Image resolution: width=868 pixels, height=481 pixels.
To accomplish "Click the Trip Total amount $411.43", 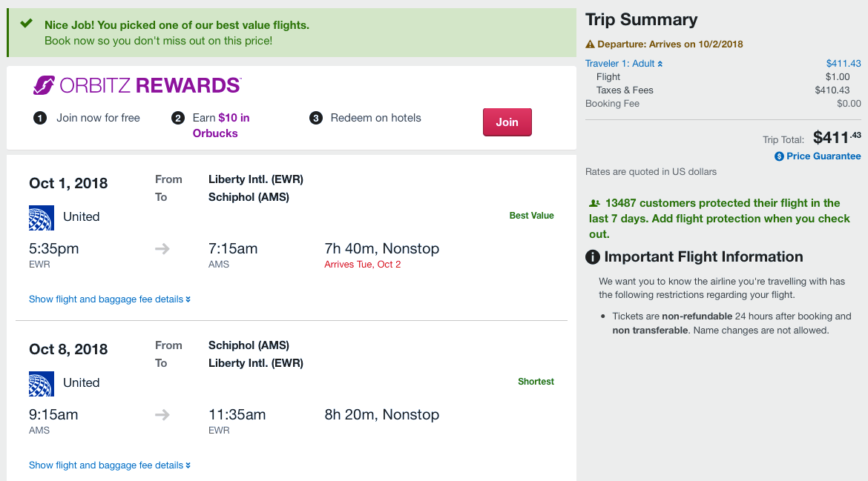I will point(837,138).
